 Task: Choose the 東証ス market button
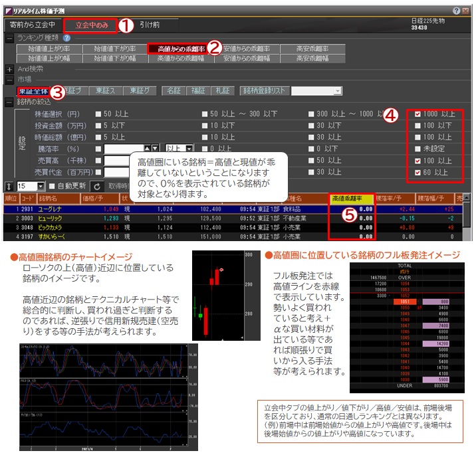[105, 91]
